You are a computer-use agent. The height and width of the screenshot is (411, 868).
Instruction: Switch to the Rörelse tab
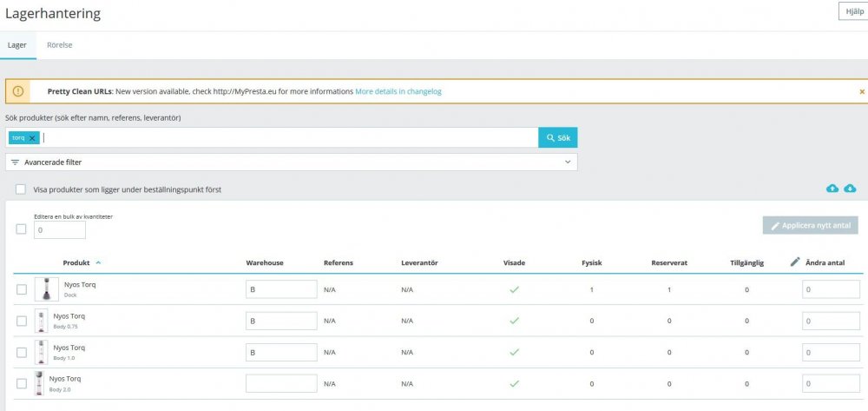[60, 44]
